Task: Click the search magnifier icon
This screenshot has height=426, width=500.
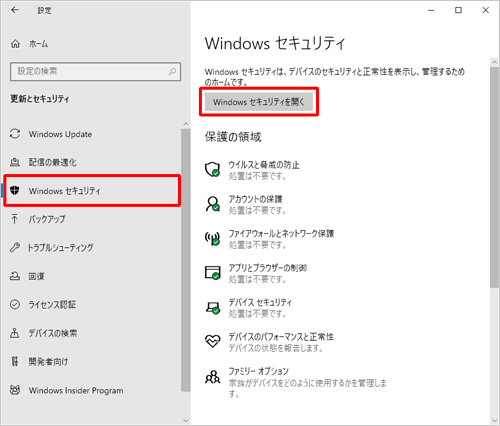Action: point(172,71)
